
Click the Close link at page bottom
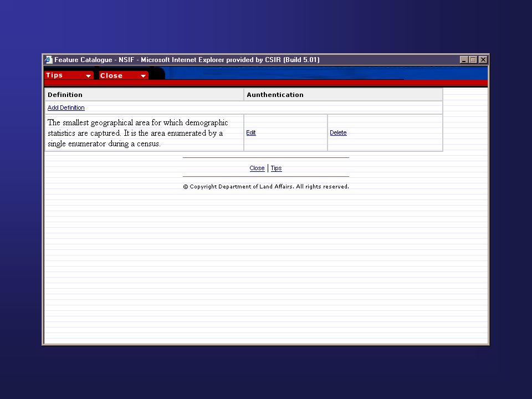(x=257, y=168)
